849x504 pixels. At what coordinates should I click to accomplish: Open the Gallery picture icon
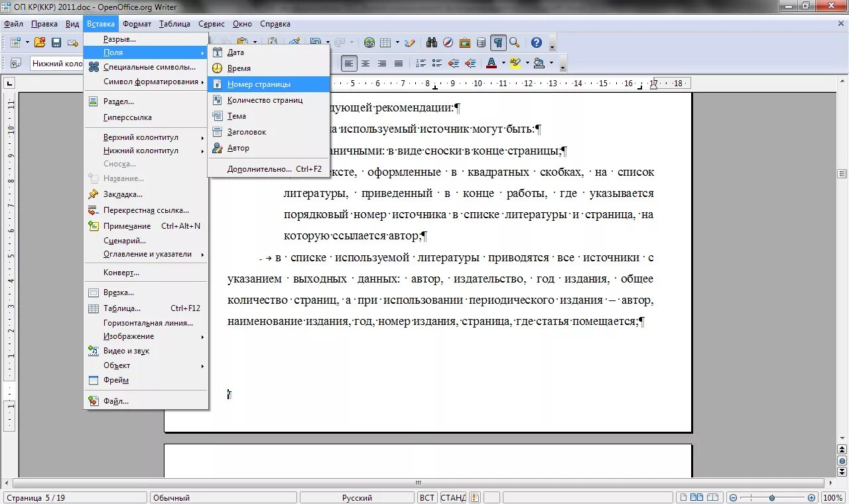(465, 42)
